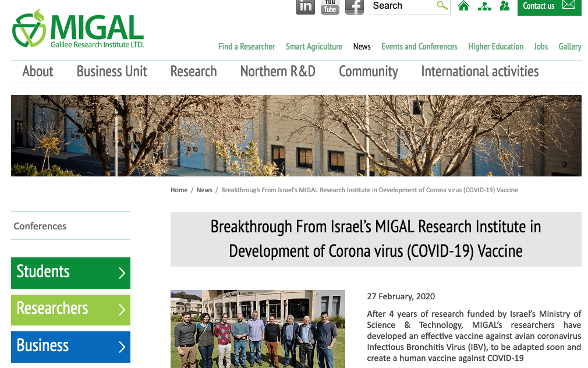Open the About menu
The image size is (588, 368).
pyautogui.click(x=38, y=71)
